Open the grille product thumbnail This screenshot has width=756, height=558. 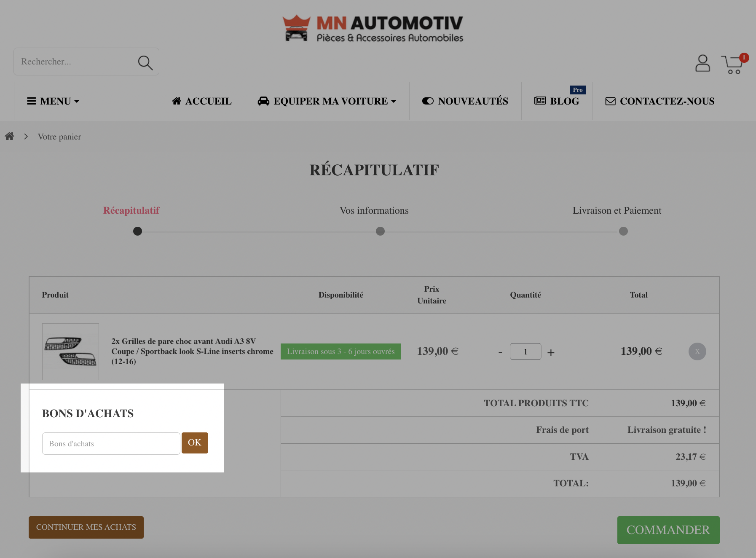coord(70,351)
